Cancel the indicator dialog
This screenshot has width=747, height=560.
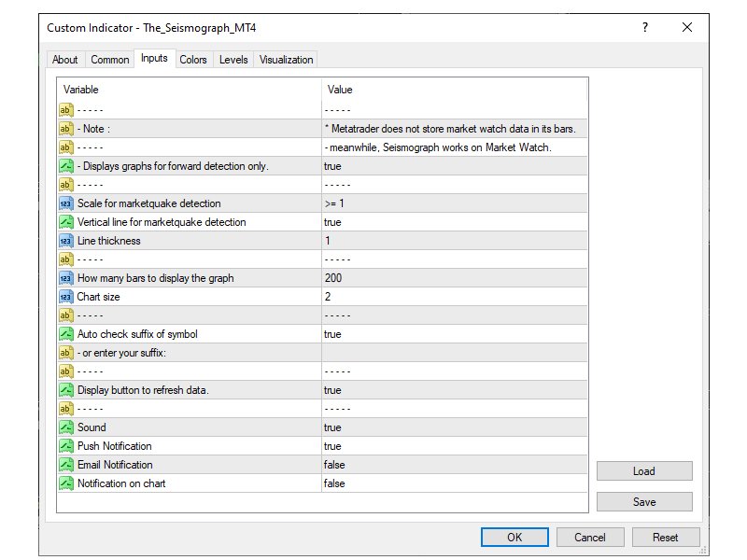pos(590,538)
